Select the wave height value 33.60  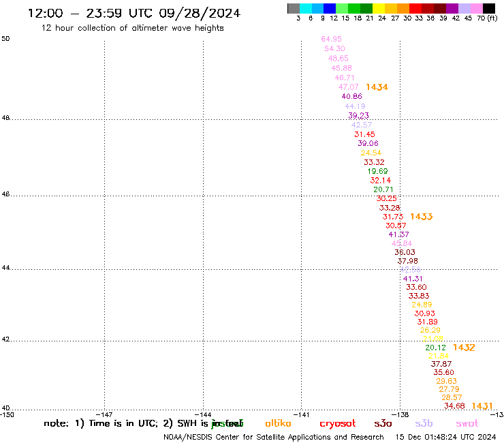pos(416,287)
